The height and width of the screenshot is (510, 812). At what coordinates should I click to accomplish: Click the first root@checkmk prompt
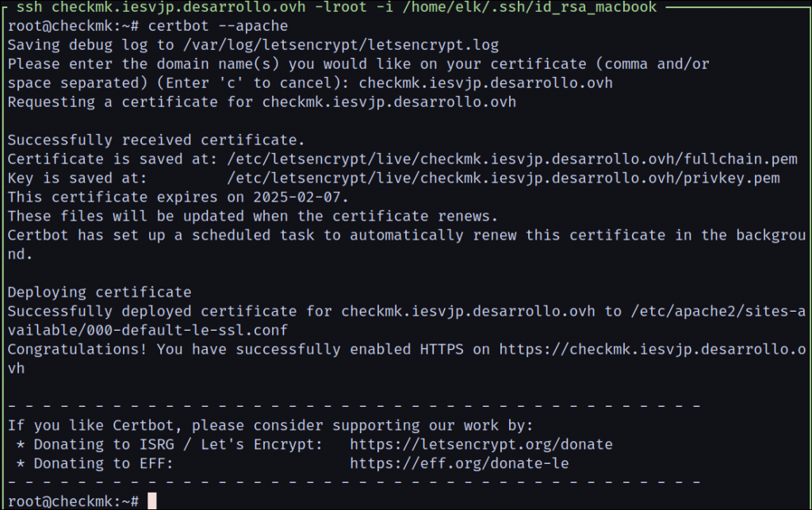pos(73,26)
